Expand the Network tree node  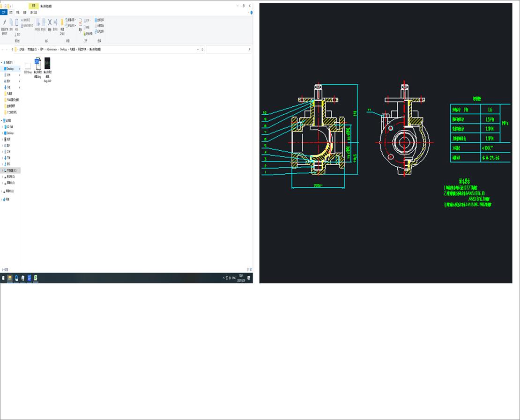coord(2,199)
